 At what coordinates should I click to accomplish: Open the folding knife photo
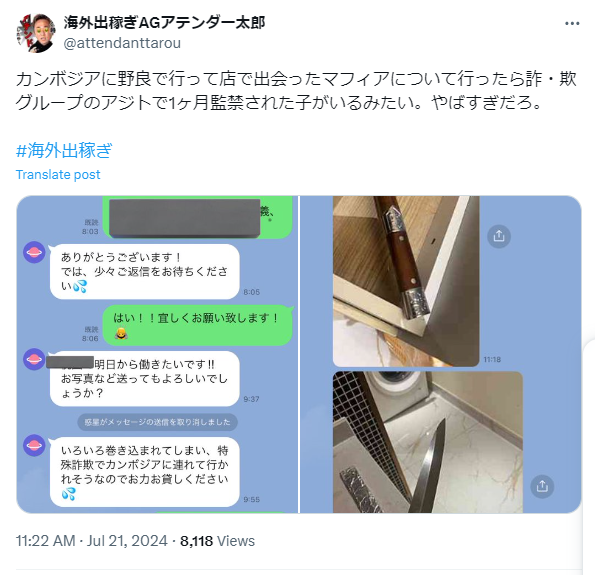pos(406,281)
